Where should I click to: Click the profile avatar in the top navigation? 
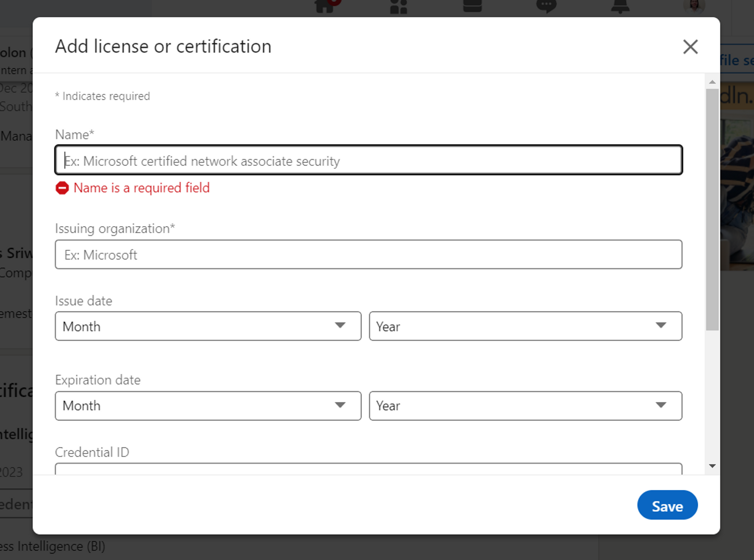pos(694,6)
